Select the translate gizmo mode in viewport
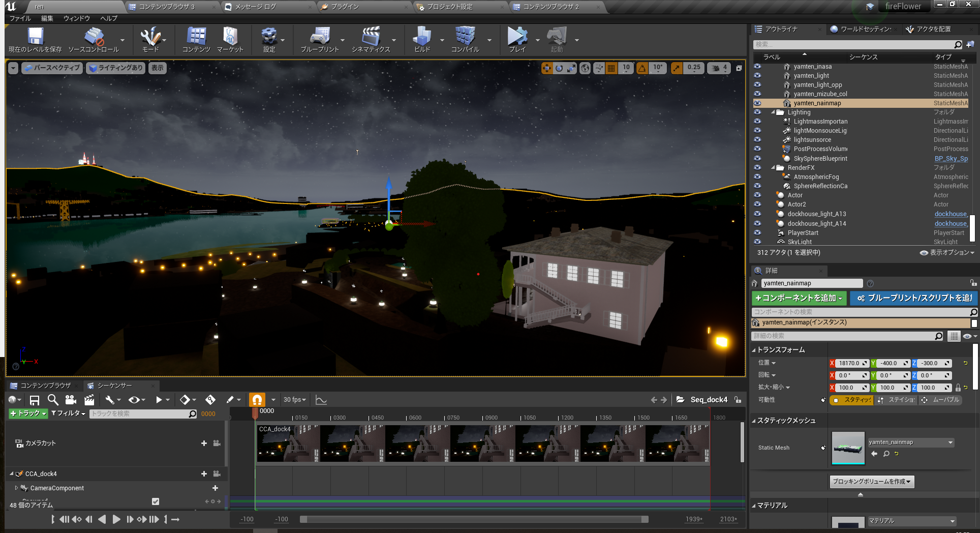This screenshot has width=980, height=533. tap(547, 68)
